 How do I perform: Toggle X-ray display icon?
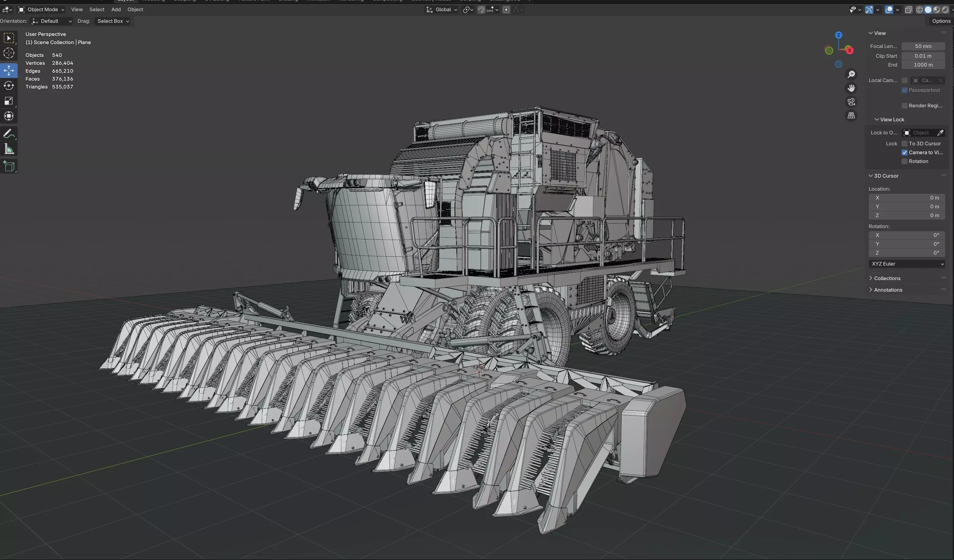(x=908, y=10)
